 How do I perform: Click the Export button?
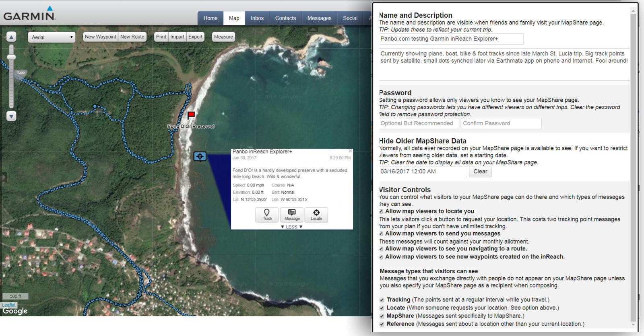(195, 37)
